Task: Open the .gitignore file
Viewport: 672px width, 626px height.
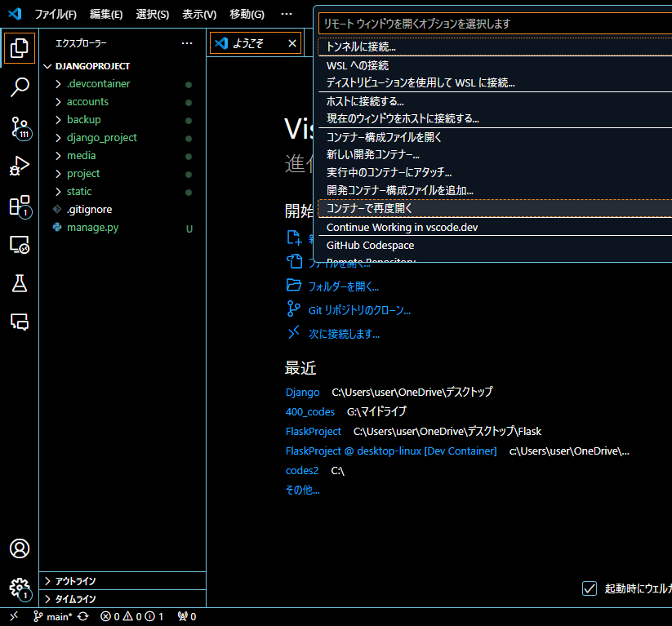Action: pos(122,210)
